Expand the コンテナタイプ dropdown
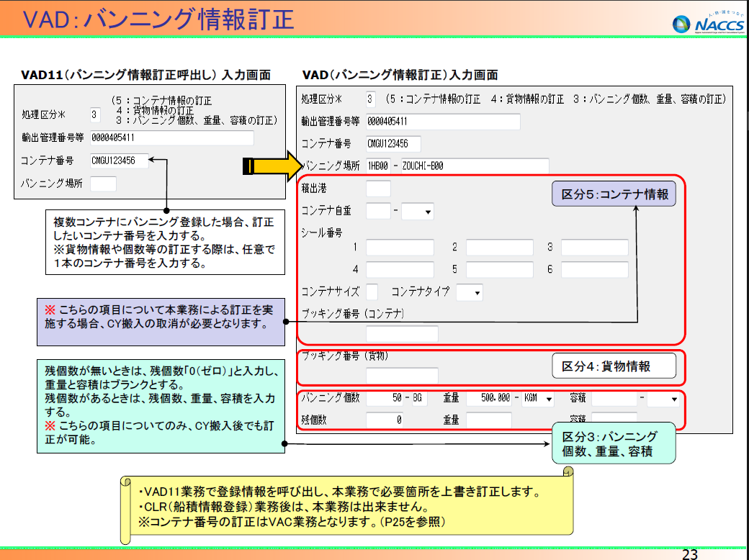Screen dimensions: 749x560 pos(469,292)
